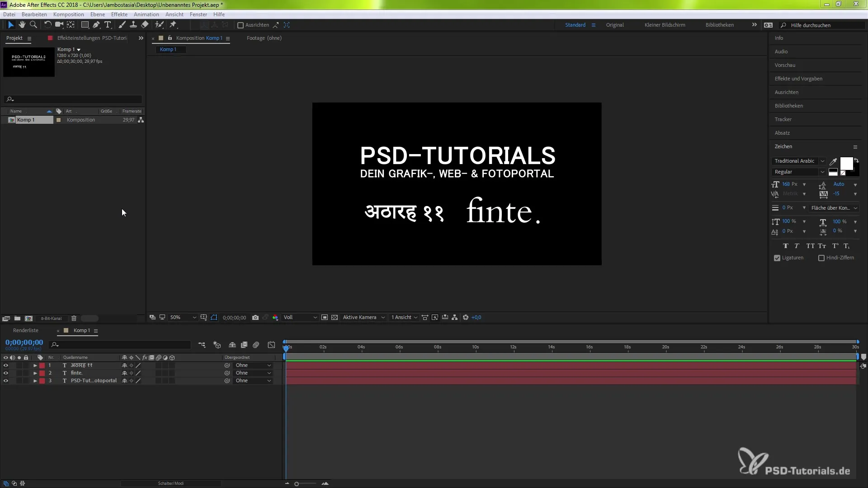
Task: Open the Tracker panel
Action: pos(783,119)
